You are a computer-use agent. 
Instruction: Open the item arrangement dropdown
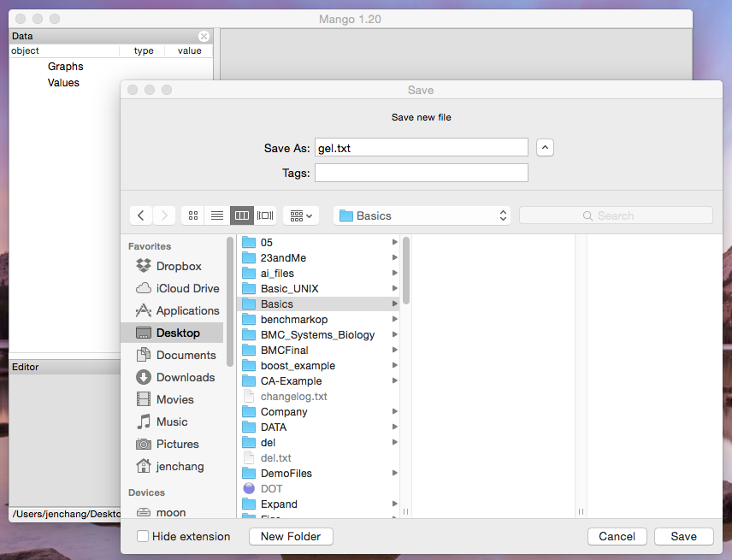click(x=301, y=215)
